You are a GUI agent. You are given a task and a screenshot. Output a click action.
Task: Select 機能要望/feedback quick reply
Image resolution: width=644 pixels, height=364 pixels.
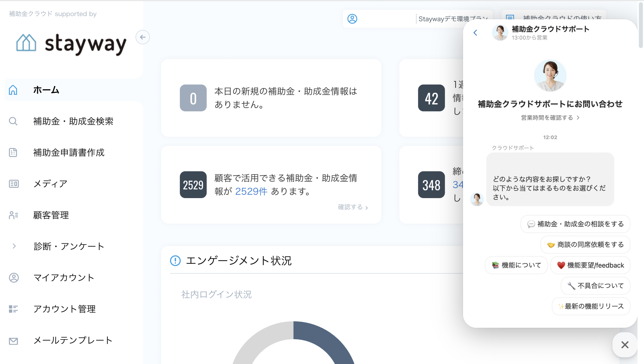click(590, 265)
